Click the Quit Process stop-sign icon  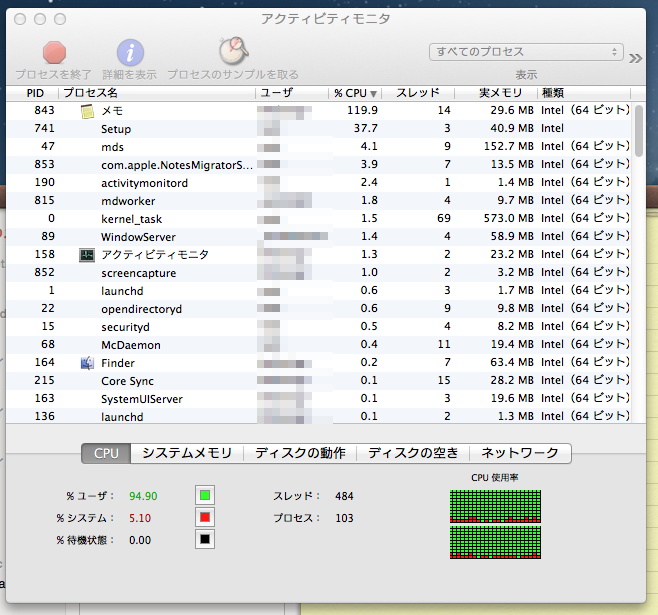tap(54, 52)
